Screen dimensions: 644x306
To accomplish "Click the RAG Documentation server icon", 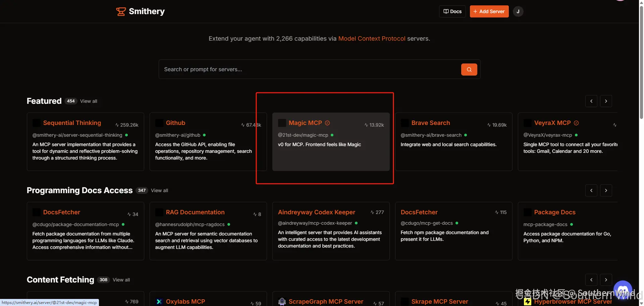I will (159, 212).
